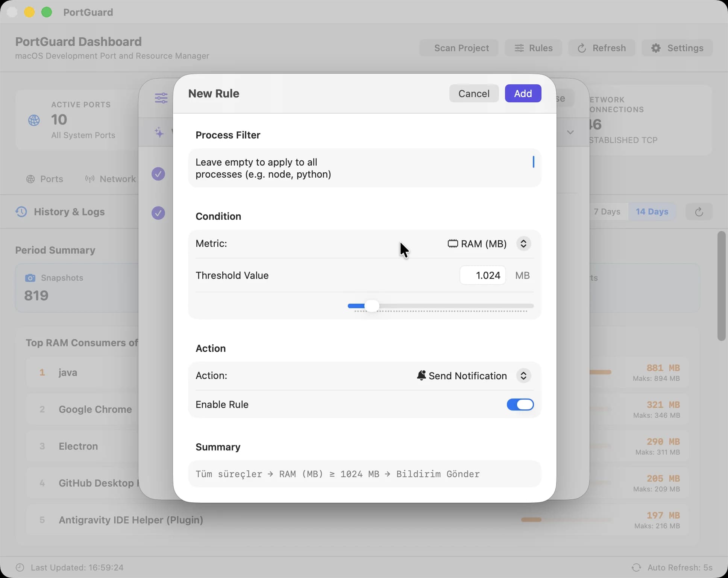The width and height of the screenshot is (728, 578).
Task: Click the History & Logs clock icon
Action: (21, 211)
